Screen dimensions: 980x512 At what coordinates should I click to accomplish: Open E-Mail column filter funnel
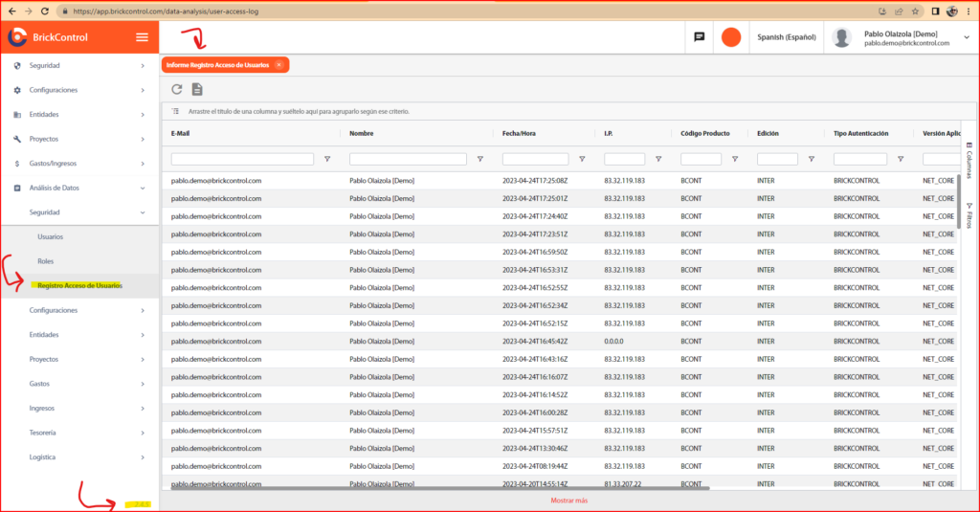click(327, 160)
